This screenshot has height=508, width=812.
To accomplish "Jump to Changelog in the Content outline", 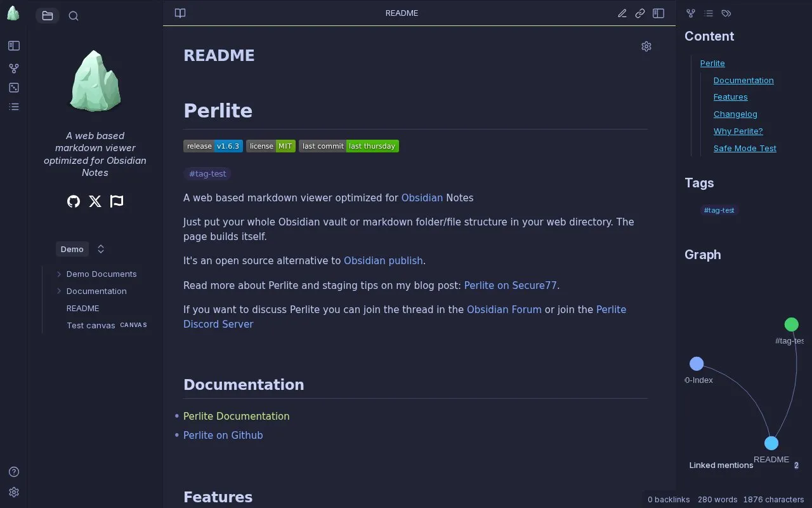I will pyautogui.click(x=735, y=114).
